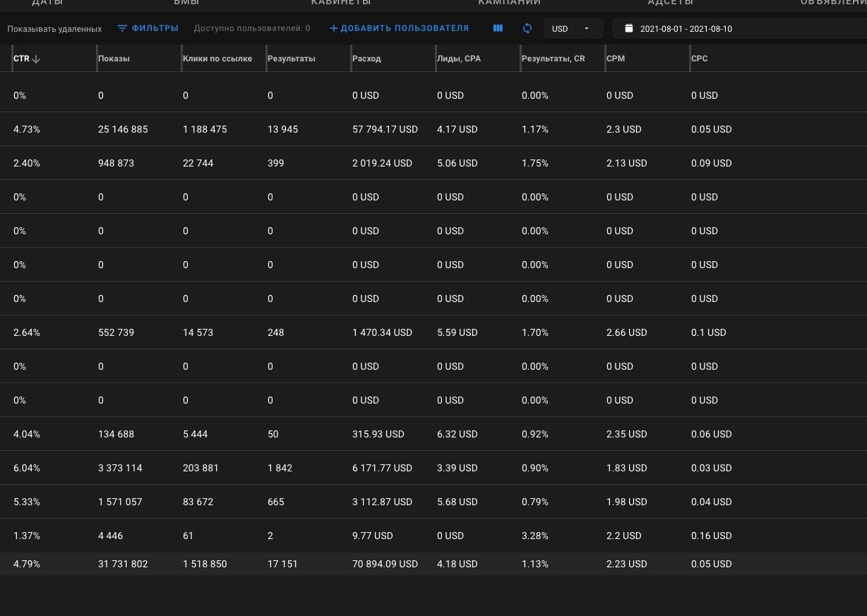The height and width of the screenshot is (616, 867).
Task: Click the 17 151 total results value
Action: click(x=282, y=564)
